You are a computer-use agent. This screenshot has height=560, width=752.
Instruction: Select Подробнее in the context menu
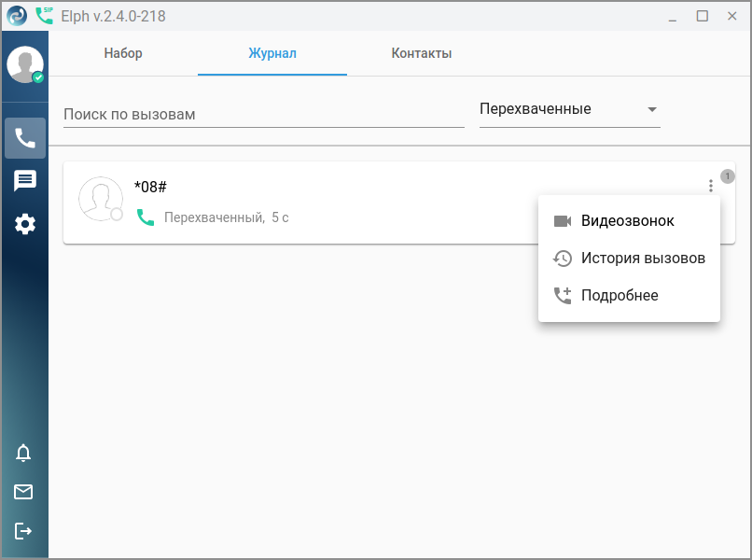[620, 296]
